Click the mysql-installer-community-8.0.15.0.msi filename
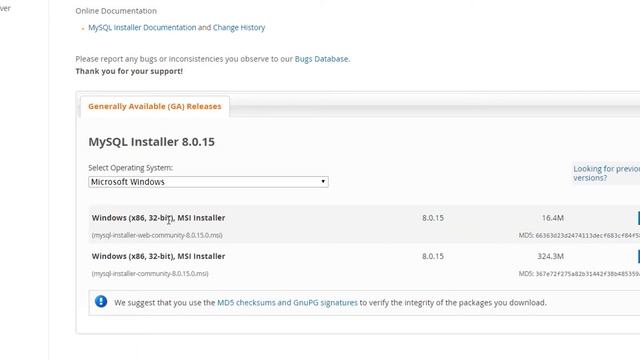Screen dimensions: 640x360 [x=150, y=273]
